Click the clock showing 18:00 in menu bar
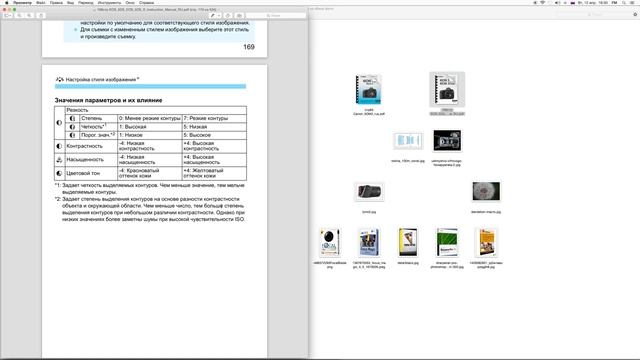This screenshot has height=360, width=640. [x=602, y=2]
